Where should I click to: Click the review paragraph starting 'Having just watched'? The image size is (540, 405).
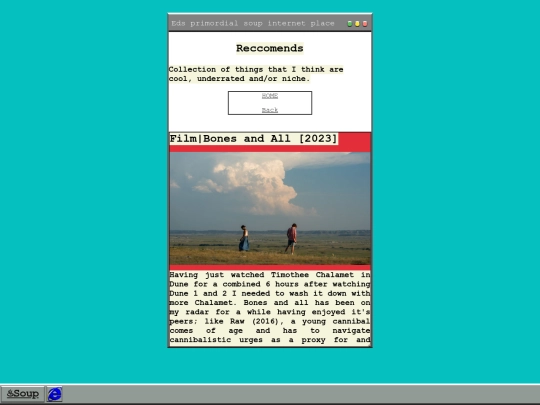pyautogui.click(x=270, y=308)
